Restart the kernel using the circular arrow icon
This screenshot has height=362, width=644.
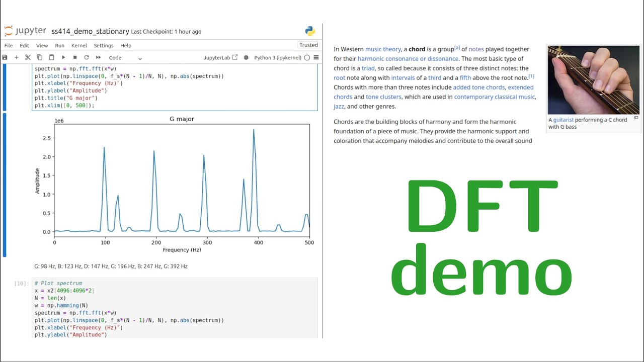[x=87, y=58]
